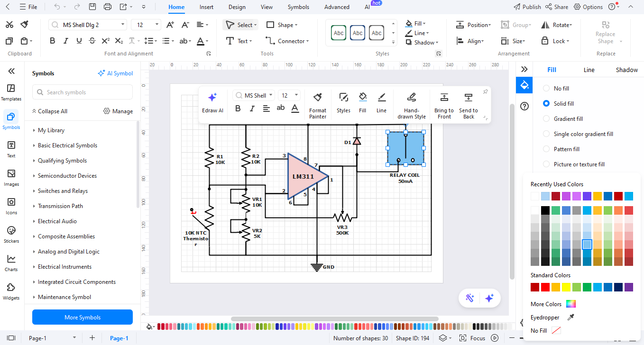
Task: Switch to the Shadow tab in right panel
Action: 627,70
